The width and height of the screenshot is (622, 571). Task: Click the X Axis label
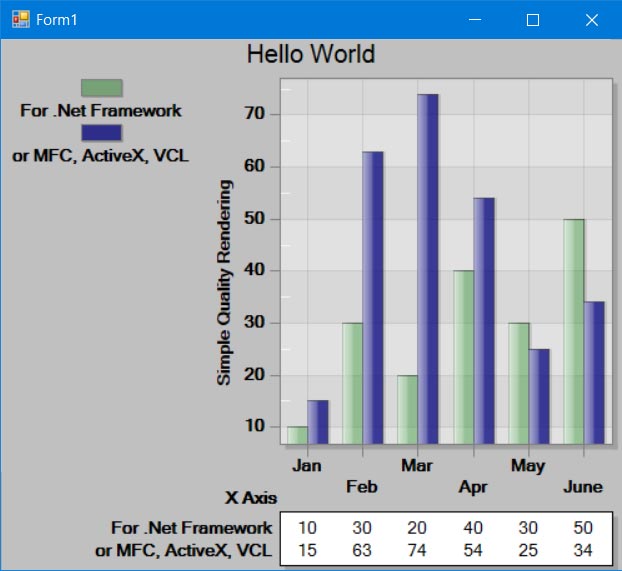coord(251,498)
